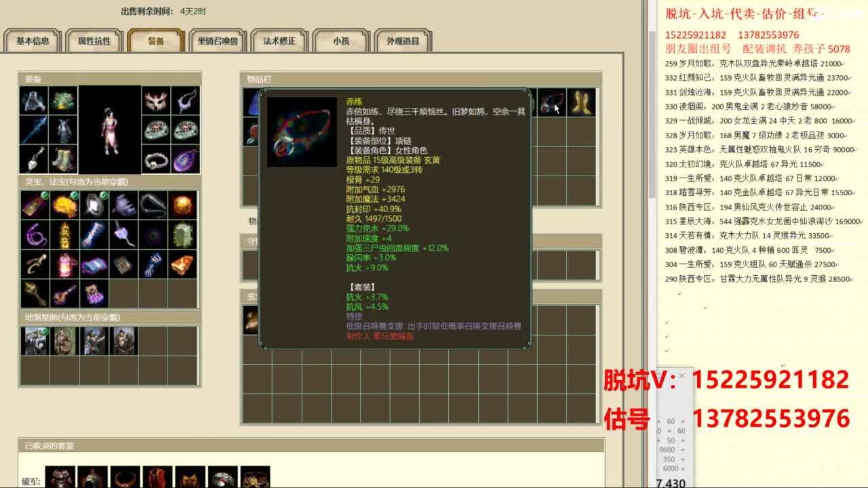Toggle the check on golden flame treasure

[x=75, y=196]
